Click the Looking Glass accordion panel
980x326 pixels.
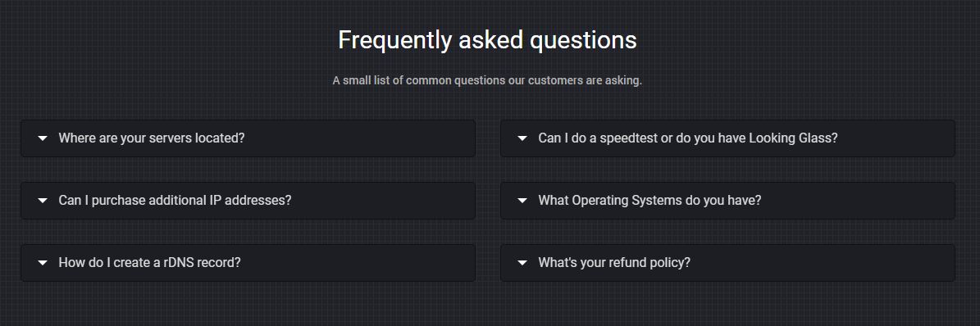[727, 138]
